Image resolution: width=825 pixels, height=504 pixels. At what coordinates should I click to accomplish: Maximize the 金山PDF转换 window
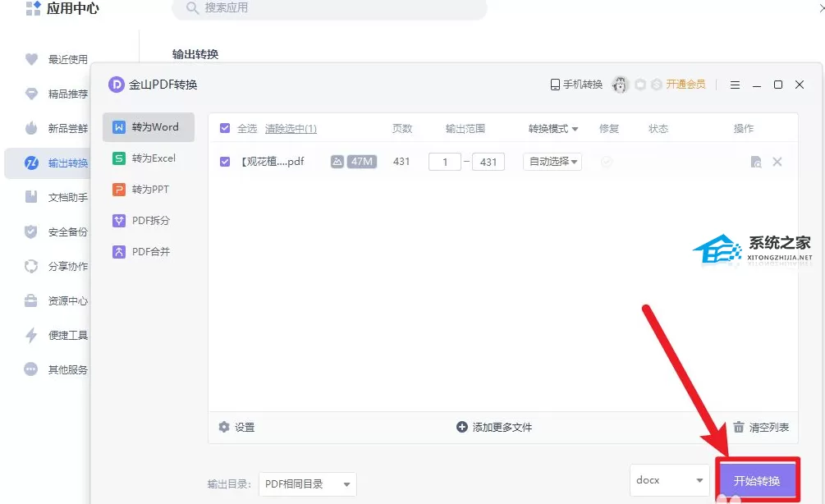(778, 85)
